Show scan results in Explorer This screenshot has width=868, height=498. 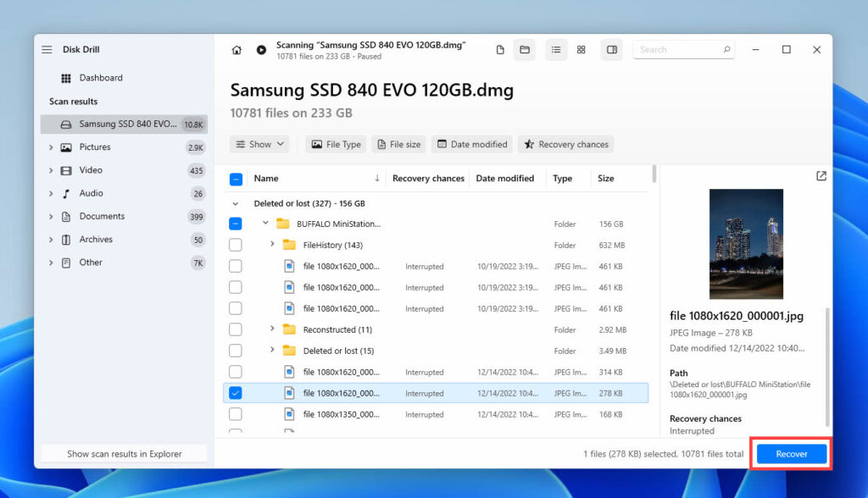click(123, 452)
